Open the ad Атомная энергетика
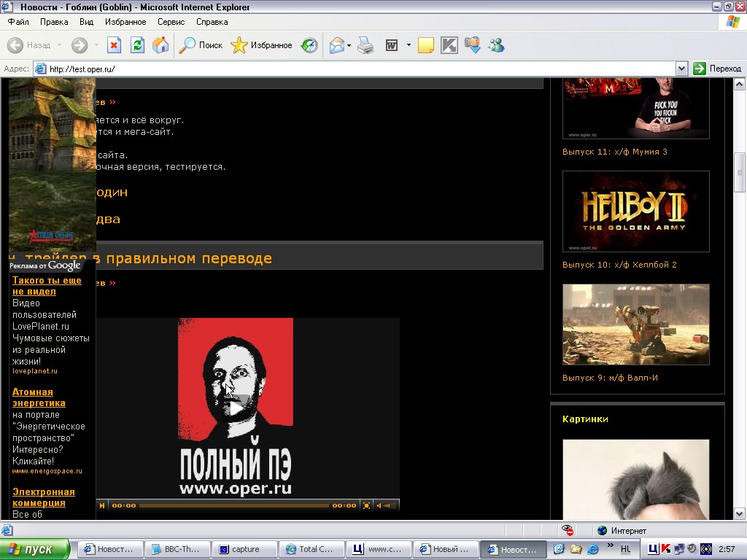The width and height of the screenshot is (747, 560). (39, 397)
